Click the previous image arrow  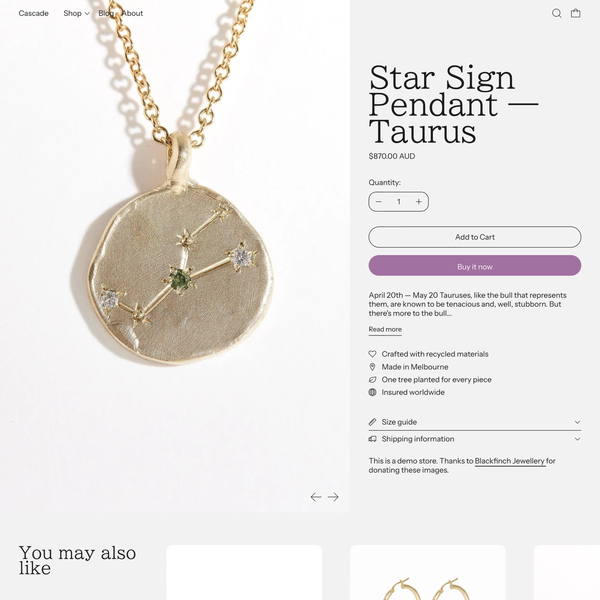click(x=316, y=497)
